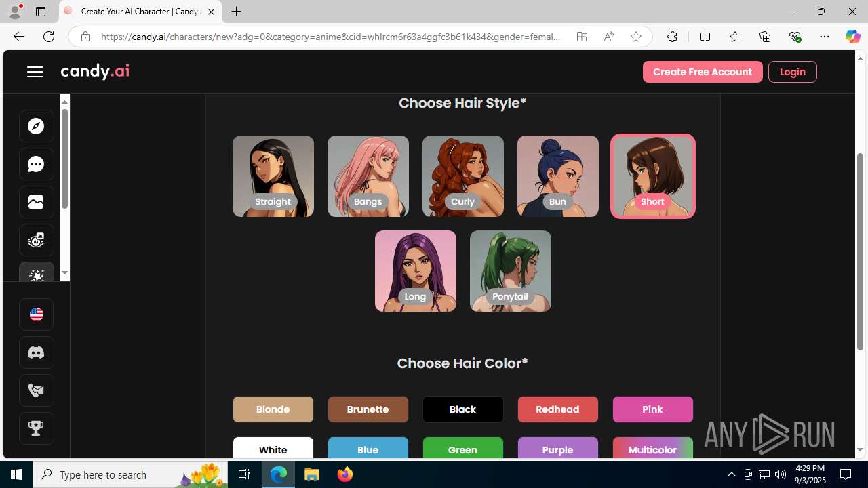The width and height of the screenshot is (868, 488).
Task: Open Read aloud icon in address bar
Action: pos(609,37)
